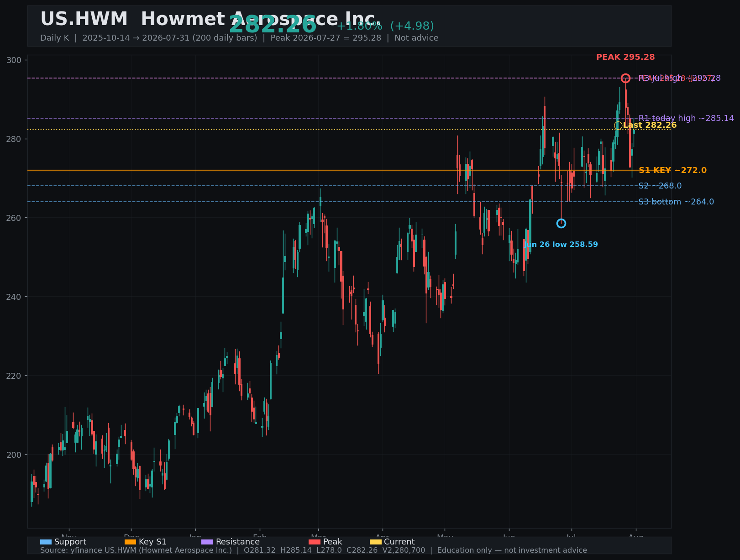
Task: Select the yellow Current legend swatch
Action: [x=375, y=542]
